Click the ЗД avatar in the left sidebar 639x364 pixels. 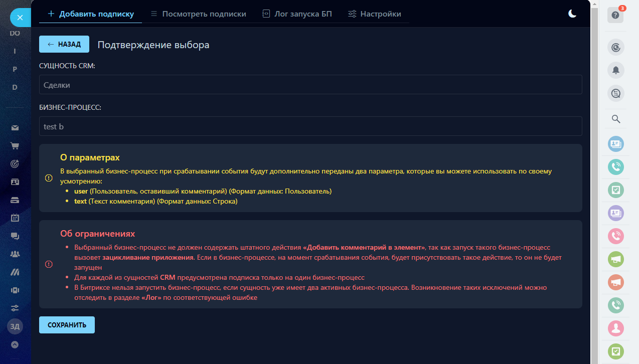tap(15, 326)
